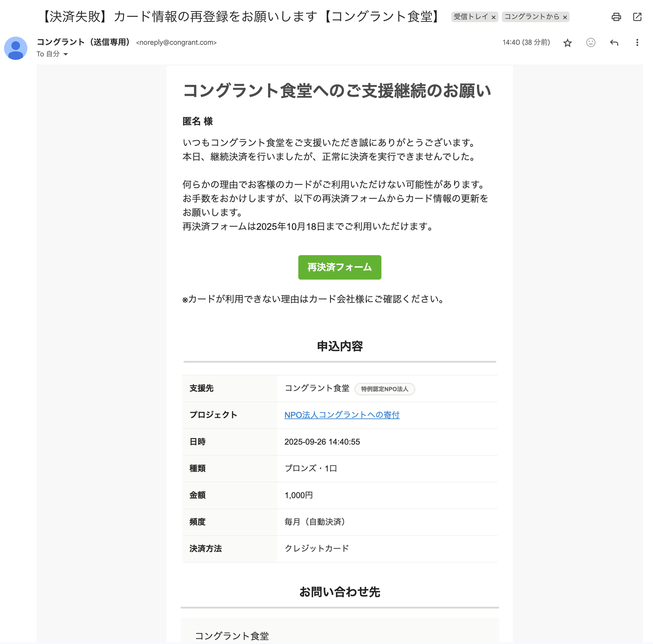This screenshot has height=644, width=653.
Task: Reply using the arrow icon
Action: click(x=614, y=43)
